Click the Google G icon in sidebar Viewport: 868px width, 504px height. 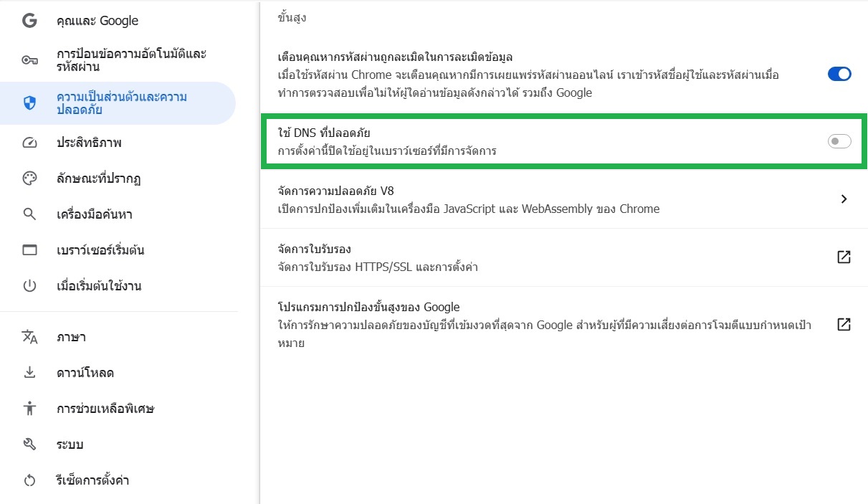[29, 21]
